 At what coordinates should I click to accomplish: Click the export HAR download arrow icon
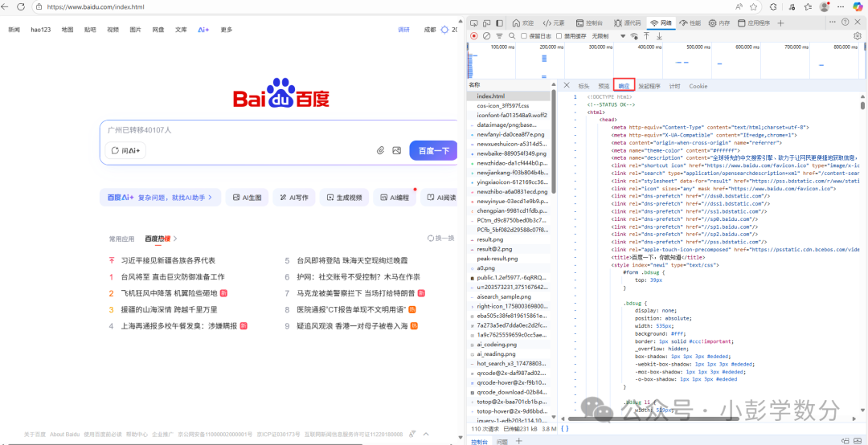point(659,35)
